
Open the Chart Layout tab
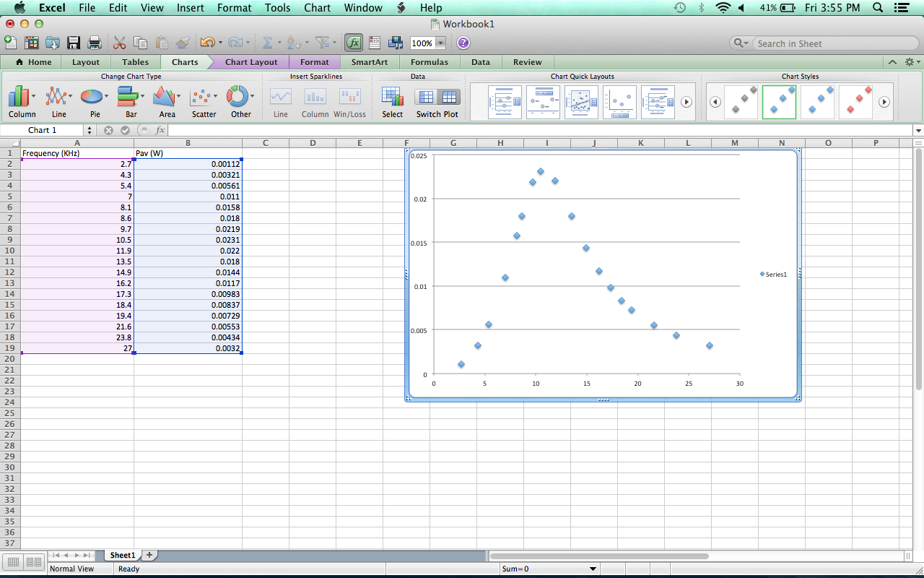251,62
